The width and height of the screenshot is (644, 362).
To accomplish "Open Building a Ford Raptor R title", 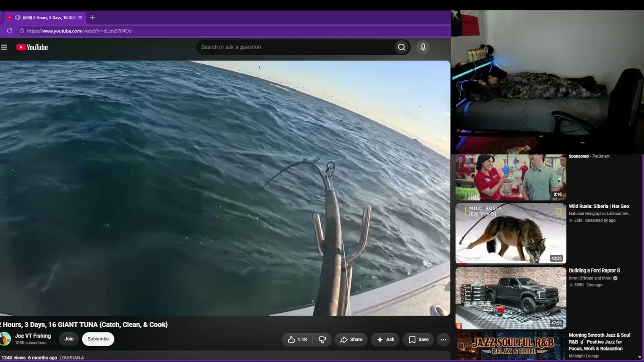I will (x=594, y=270).
